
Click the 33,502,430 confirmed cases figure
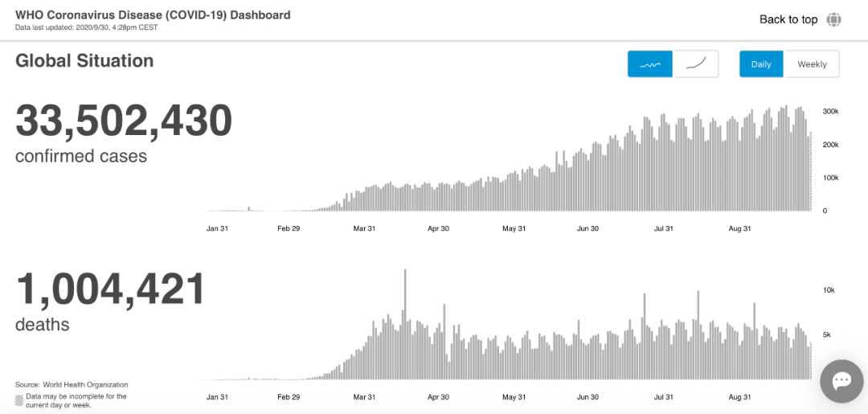pos(124,121)
